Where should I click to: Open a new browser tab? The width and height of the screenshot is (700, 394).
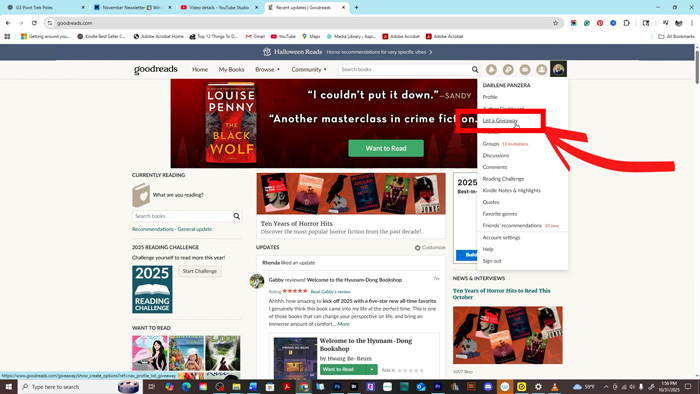tap(356, 7)
